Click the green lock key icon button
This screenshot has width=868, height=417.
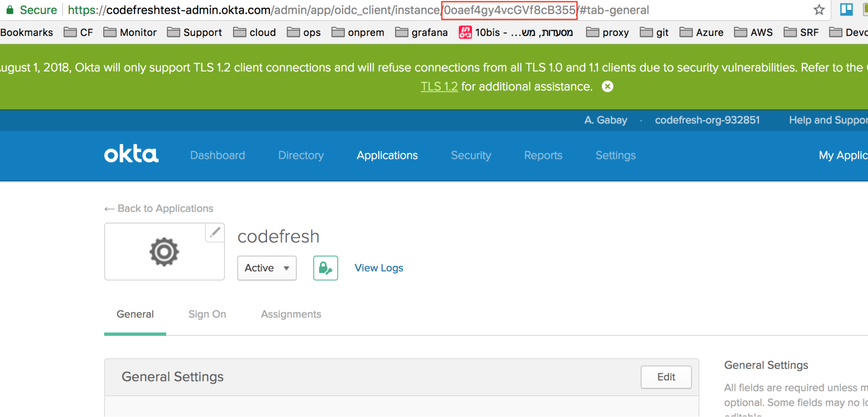(325, 268)
